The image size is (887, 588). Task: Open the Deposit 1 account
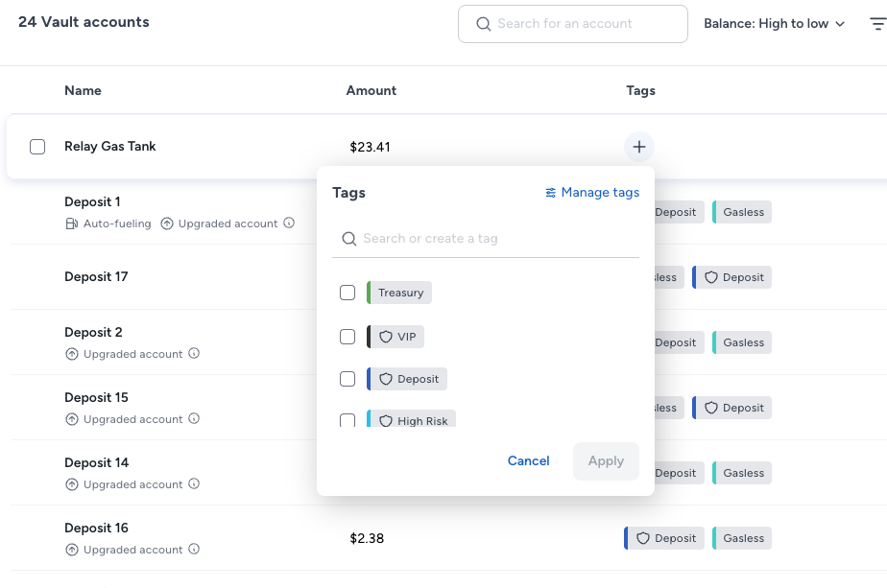tap(92, 202)
